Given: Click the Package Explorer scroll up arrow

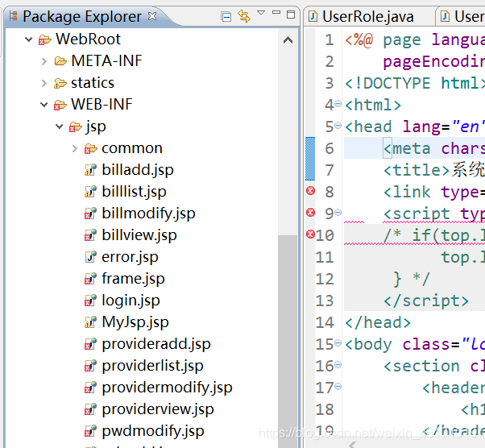Looking at the screenshot, I should tap(288, 40).
